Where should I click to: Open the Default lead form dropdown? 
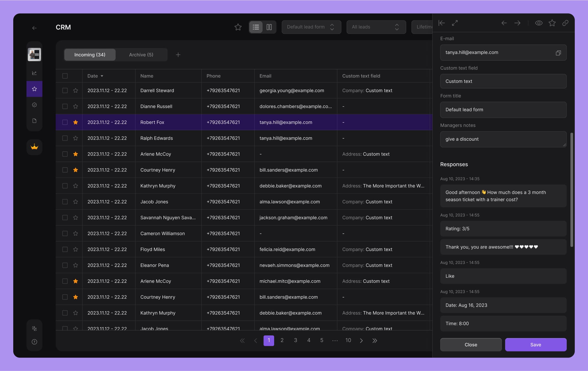311,27
